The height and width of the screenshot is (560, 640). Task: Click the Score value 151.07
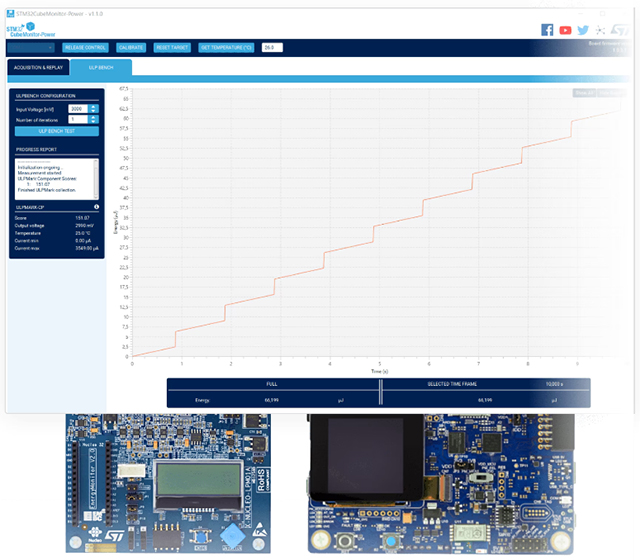pos(82,218)
